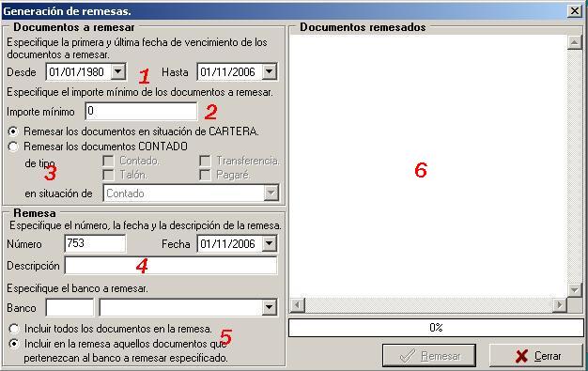Click the scroll right arrow in Documentos remesados
Image resolution: width=588 pixels, height=371 pixels.
[x=560, y=305]
